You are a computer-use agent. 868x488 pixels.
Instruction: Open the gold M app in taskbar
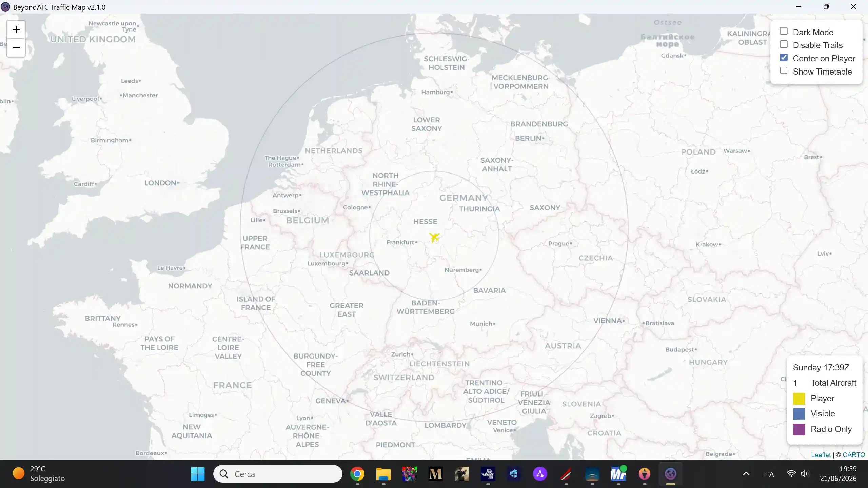pos(435,474)
